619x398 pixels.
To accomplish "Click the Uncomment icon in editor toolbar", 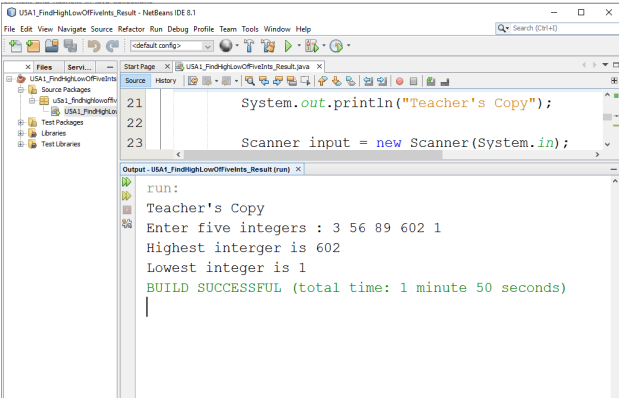I will (445, 81).
